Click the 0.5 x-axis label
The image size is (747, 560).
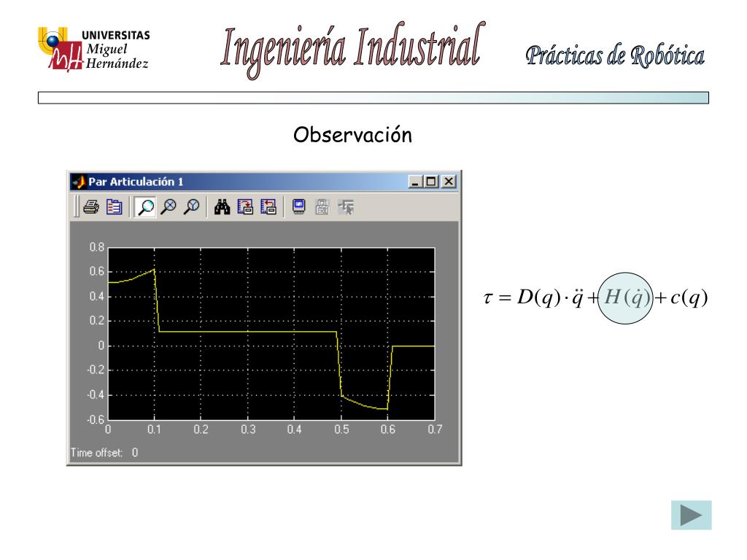[341, 429]
